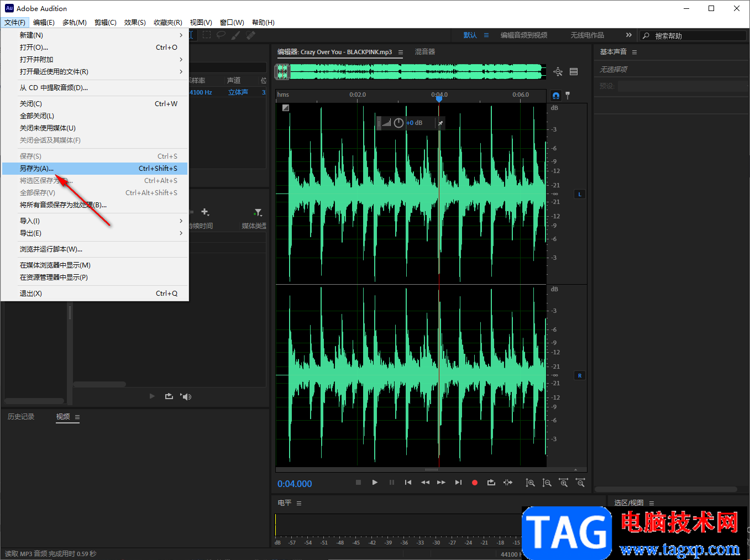Expand 打开最近使用的文件(R) submenu
Viewport: 750px width, 560px height.
click(95, 72)
